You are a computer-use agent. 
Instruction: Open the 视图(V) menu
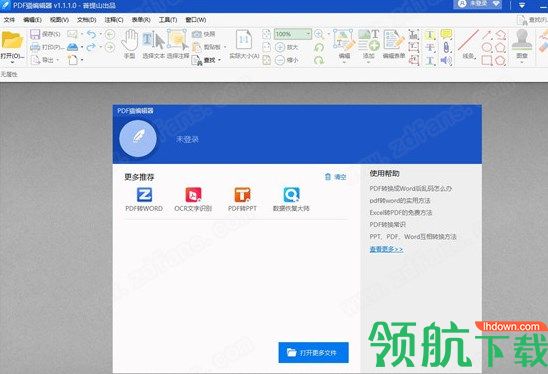click(x=59, y=20)
